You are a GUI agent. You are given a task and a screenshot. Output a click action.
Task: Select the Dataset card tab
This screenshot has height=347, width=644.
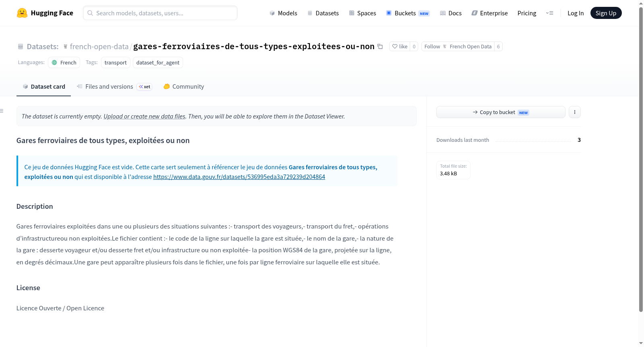point(44,87)
